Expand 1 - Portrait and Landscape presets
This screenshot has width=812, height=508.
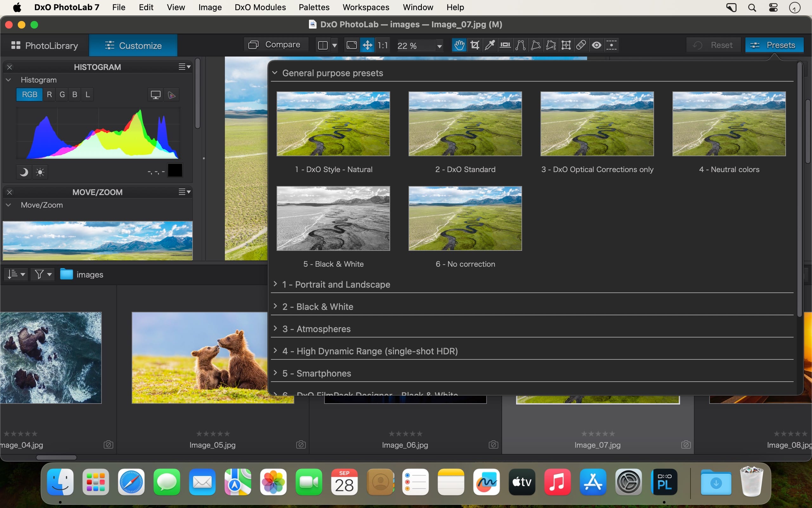click(275, 284)
